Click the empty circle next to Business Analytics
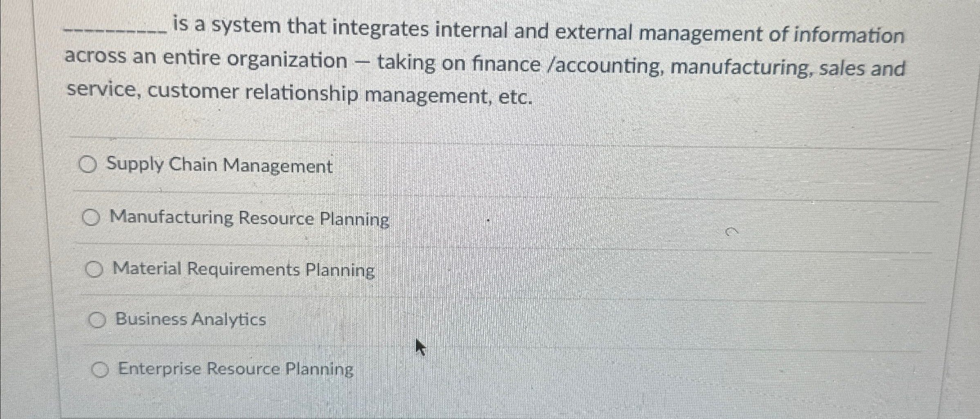The height and width of the screenshot is (419, 980). (x=97, y=319)
